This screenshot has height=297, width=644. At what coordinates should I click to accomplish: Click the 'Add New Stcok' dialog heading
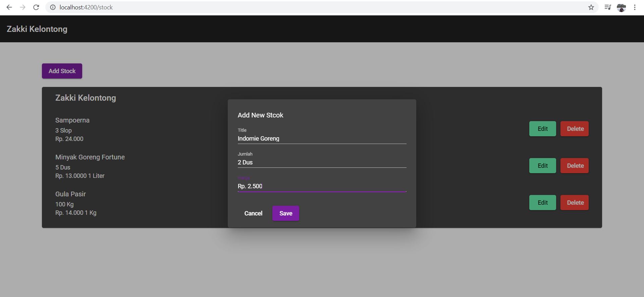pyautogui.click(x=261, y=115)
